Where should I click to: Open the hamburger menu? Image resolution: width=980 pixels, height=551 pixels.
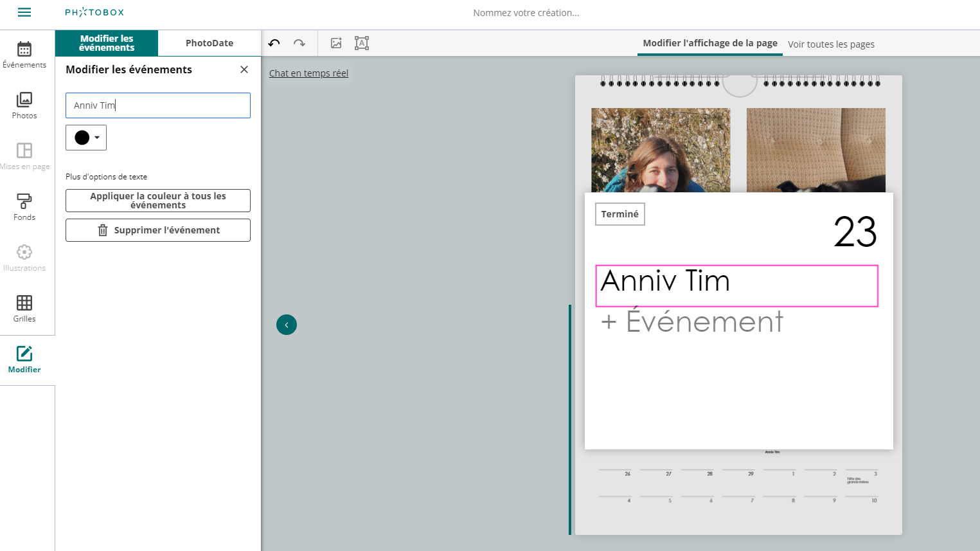click(24, 12)
